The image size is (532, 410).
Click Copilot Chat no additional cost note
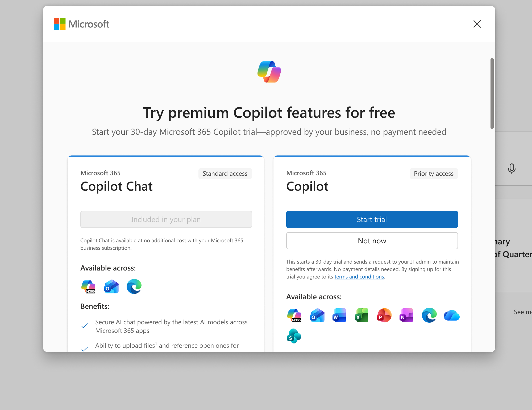point(162,244)
